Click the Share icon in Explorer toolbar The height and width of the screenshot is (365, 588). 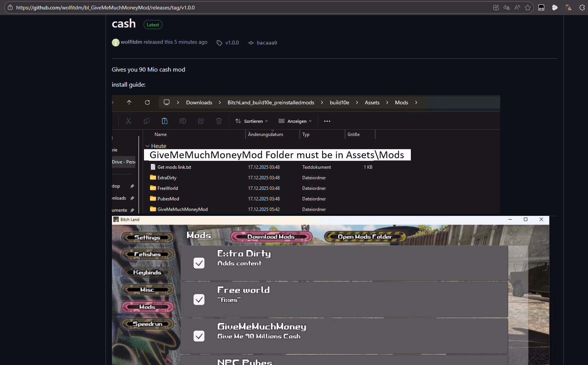pos(201,121)
